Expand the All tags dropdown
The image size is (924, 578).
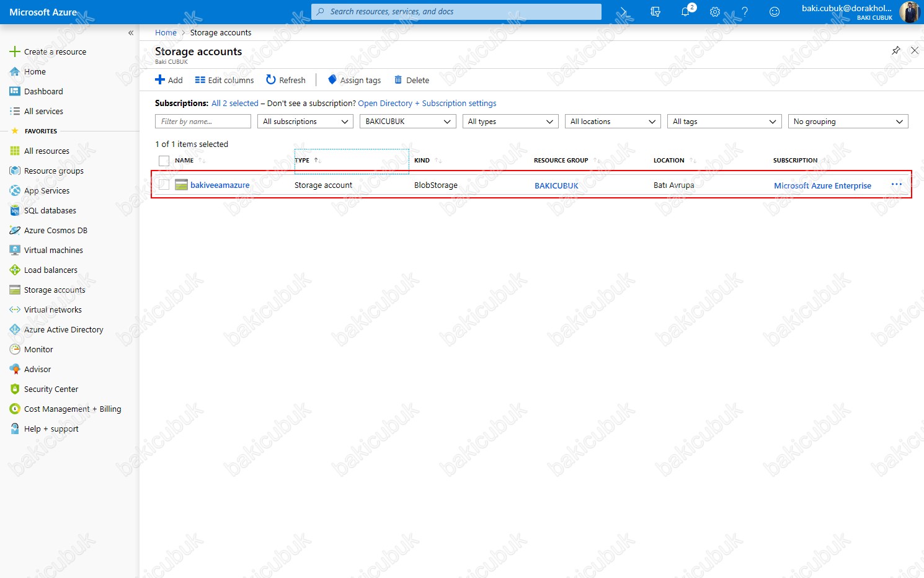coord(724,122)
